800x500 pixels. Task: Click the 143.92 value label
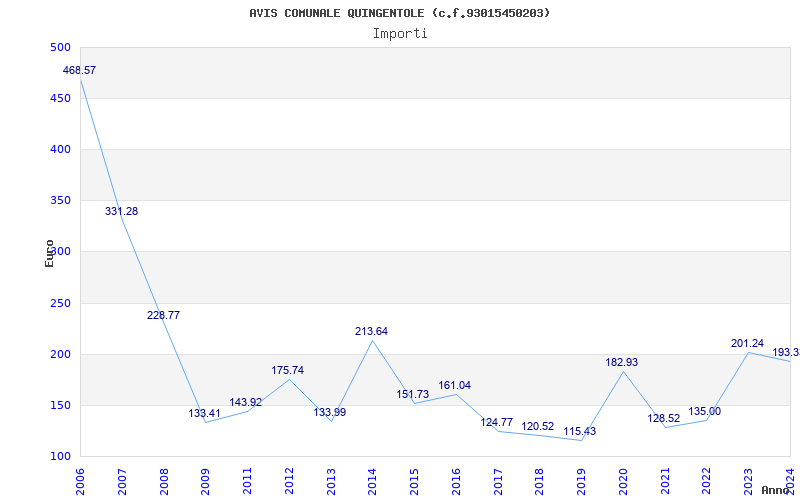pos(245,402)
